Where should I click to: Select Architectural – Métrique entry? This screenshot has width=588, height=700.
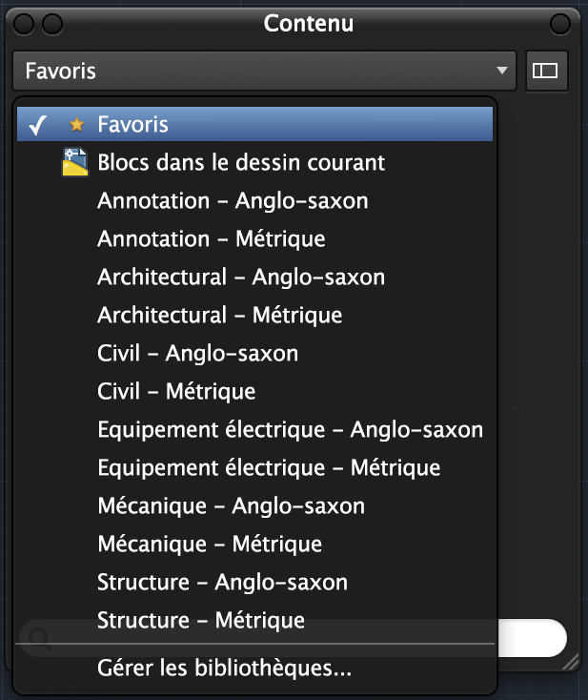[x=219, y=316]
